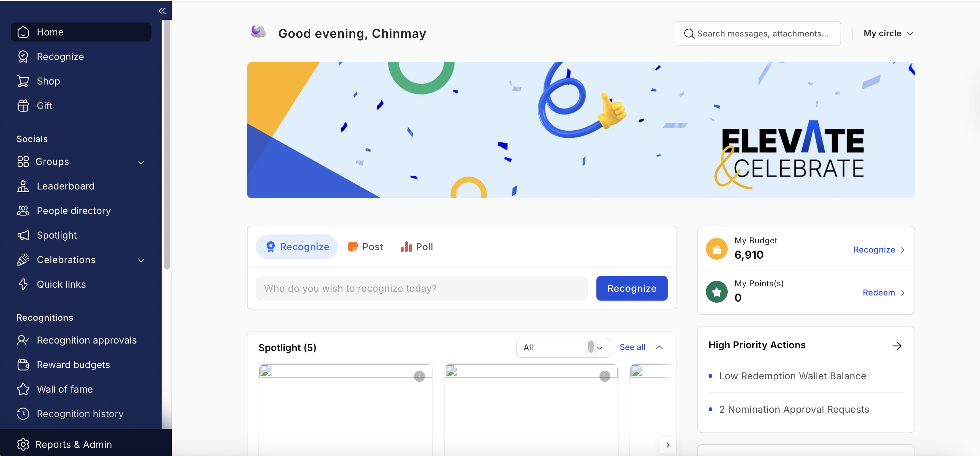Open the Shop cart icon
980x456 pixels.
[x=23, y=81]
